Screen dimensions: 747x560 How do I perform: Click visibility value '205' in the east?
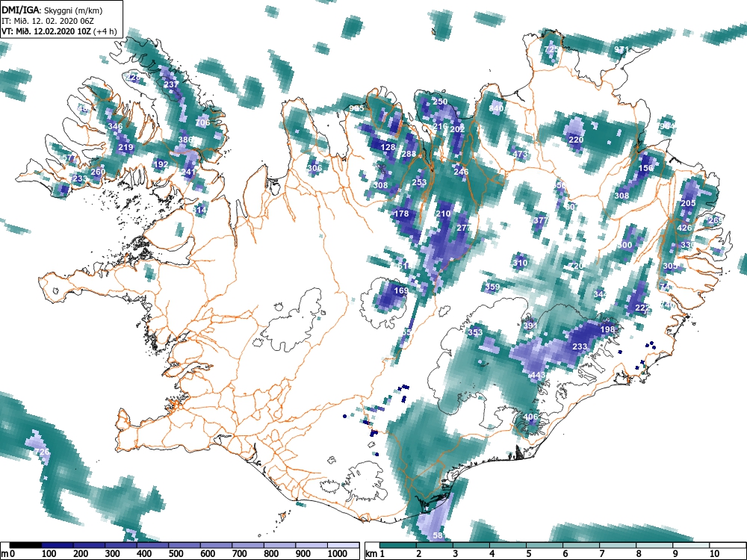pos(688,203)
